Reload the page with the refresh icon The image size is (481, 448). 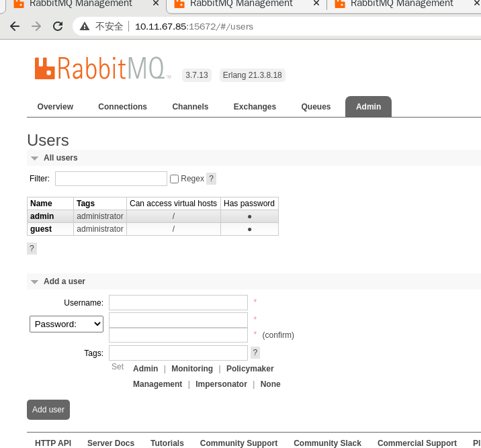[x=58, y=26]
